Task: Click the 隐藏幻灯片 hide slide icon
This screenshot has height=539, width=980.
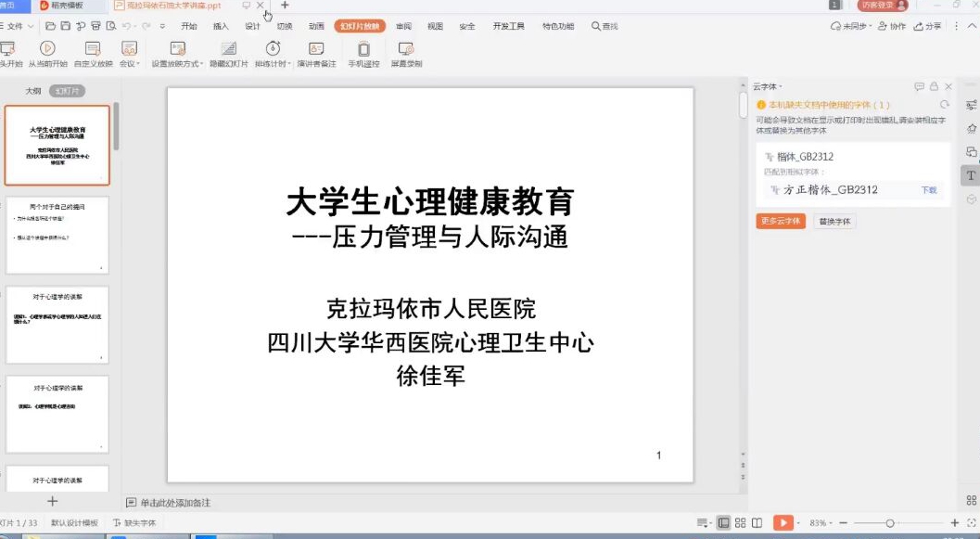Action: coord(228,49)
